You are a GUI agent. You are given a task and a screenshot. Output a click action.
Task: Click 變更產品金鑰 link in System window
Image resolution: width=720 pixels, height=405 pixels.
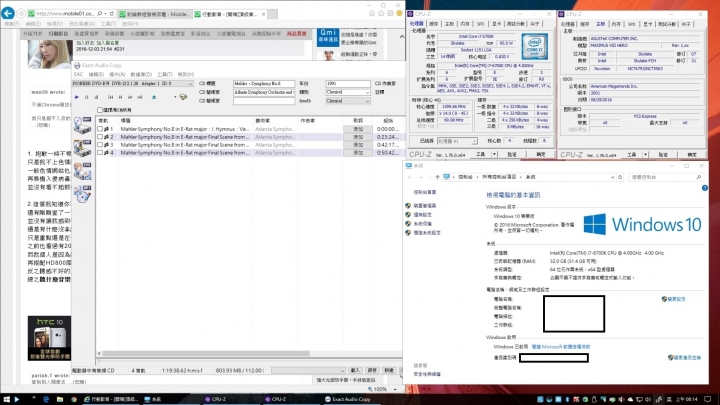pyautogui.click(x=687, y=357)
